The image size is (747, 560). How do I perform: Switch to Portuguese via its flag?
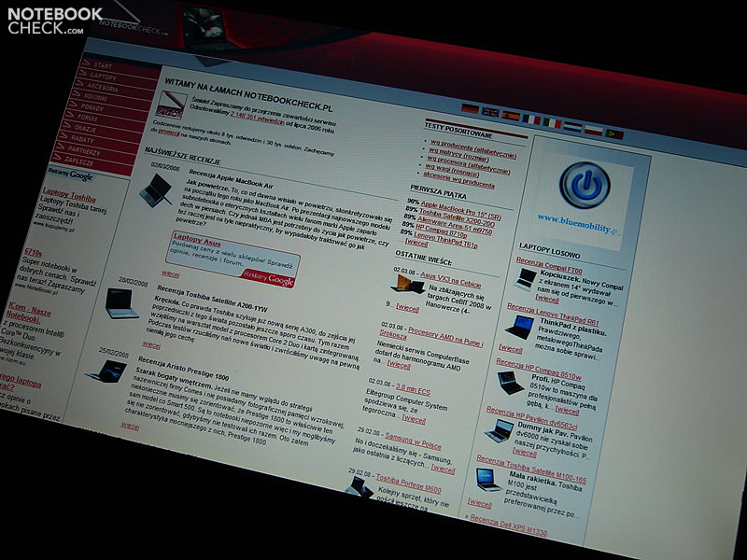pos(614,133)
